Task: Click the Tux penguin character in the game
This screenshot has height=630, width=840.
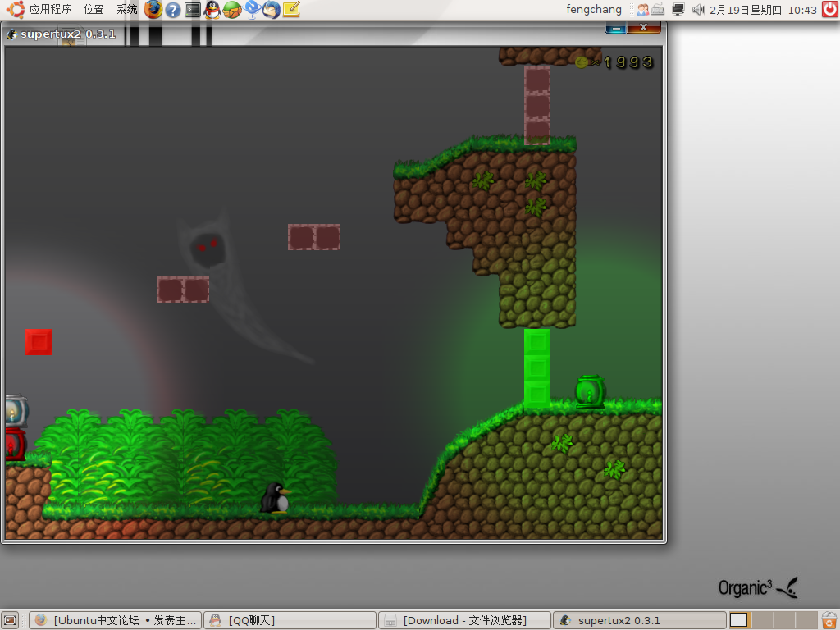Action: point(276,498)
